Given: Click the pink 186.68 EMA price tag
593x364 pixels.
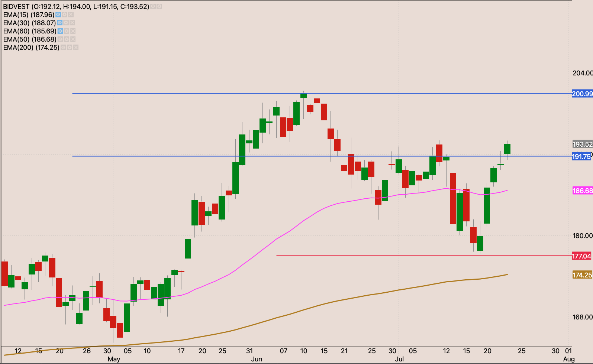Looking at the screenshot, I should click(x=582, y=191).
